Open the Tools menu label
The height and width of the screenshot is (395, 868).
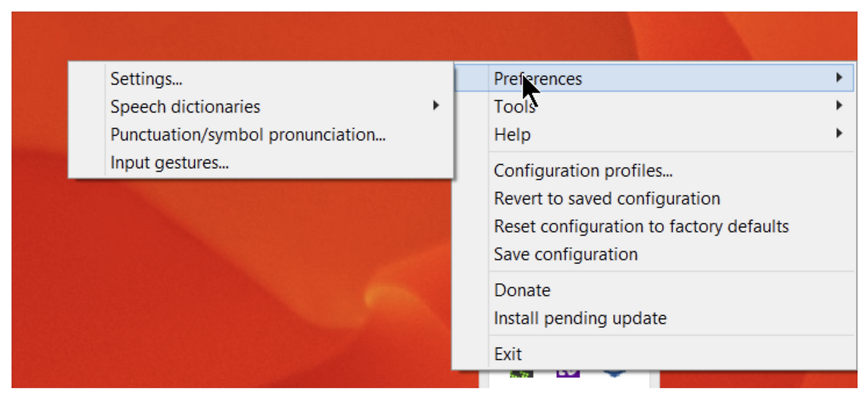click(515, 107)
